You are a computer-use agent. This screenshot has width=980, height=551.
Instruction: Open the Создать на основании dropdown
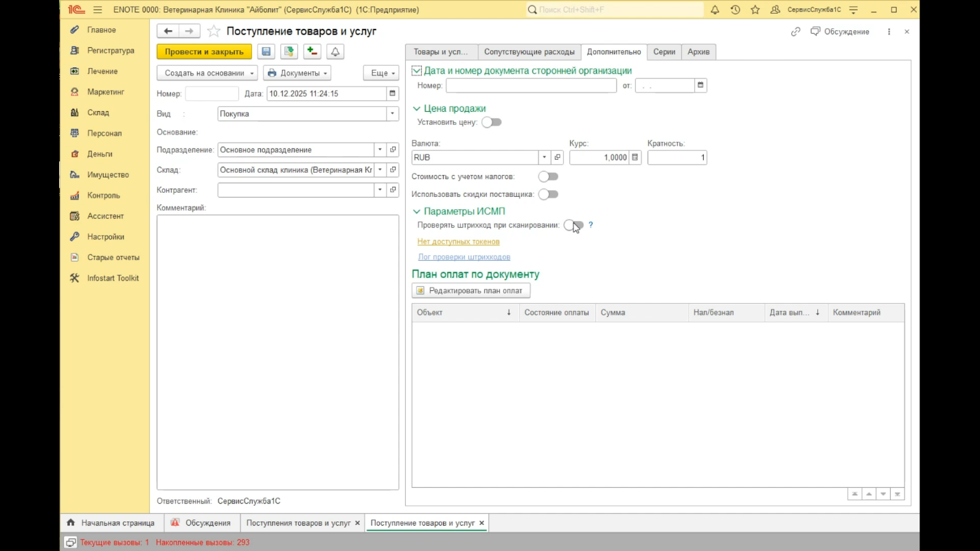point(207,73)
